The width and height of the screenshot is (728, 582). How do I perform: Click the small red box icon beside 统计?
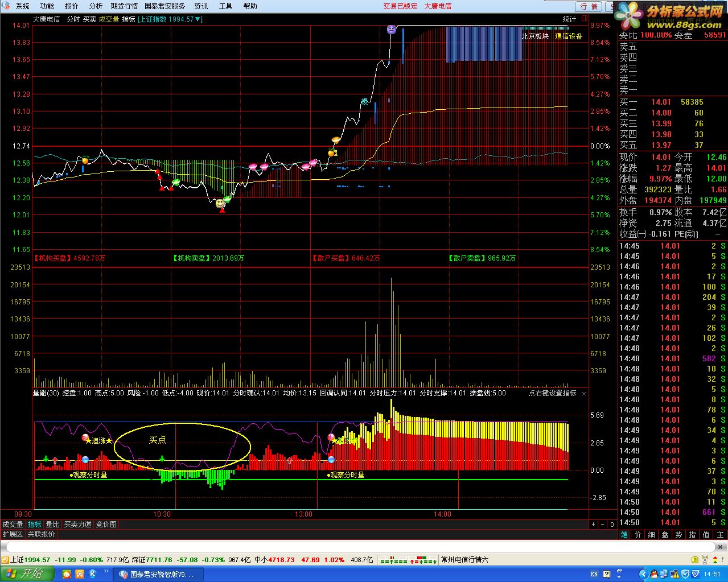coord(585,18)
